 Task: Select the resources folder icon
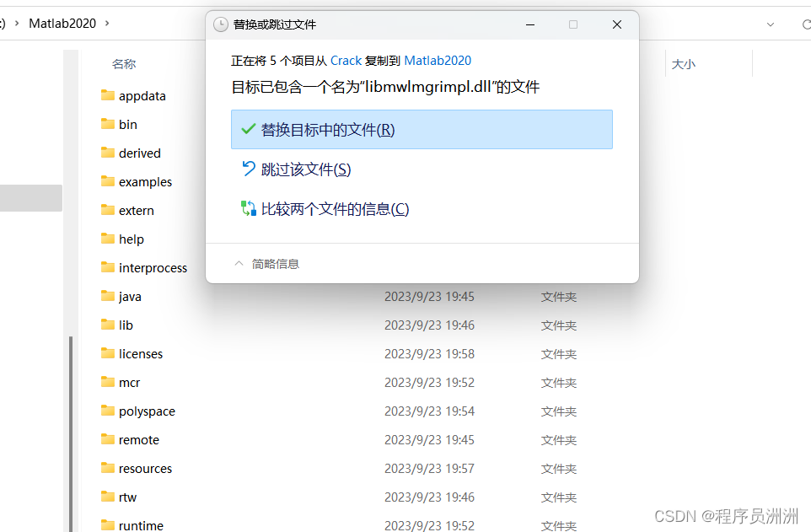coord(108,468)
